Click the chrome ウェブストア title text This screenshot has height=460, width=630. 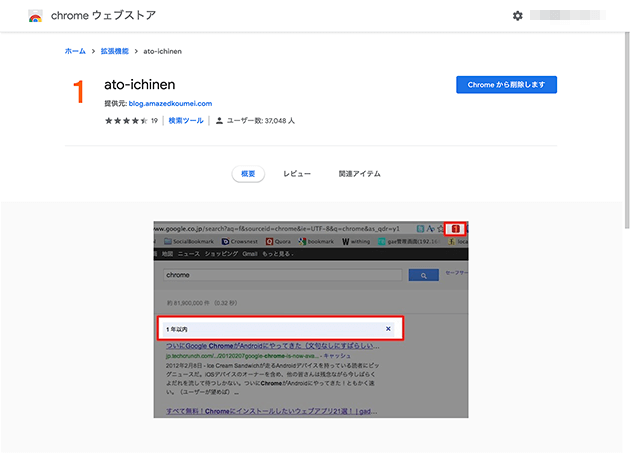pos(103,15)
